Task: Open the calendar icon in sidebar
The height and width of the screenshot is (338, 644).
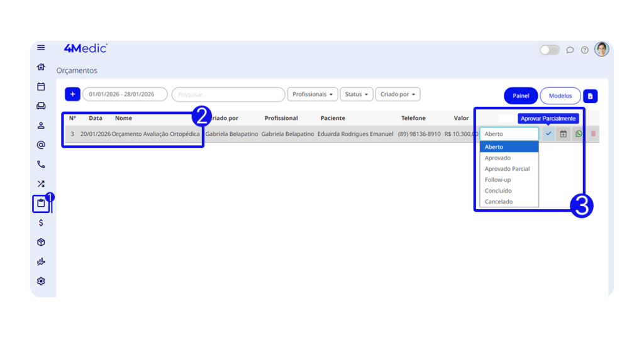Action: (x=41, y=87)
